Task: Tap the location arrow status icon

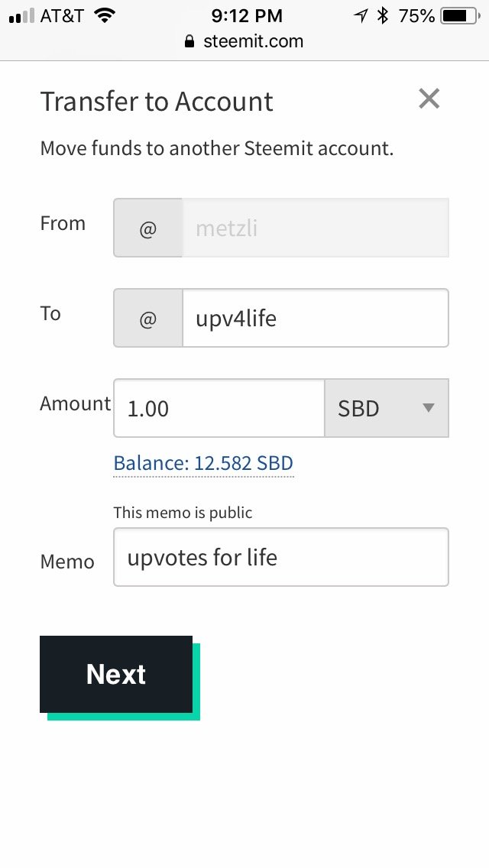Action: [361, 16]
